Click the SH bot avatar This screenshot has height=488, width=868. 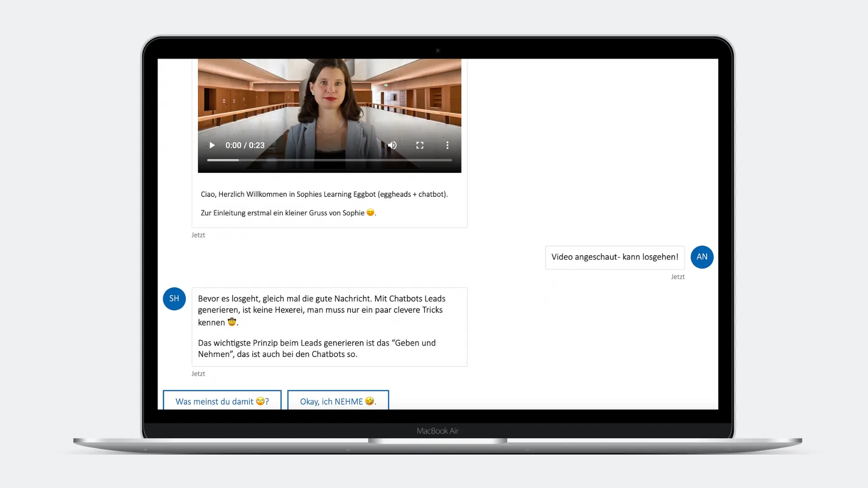(174, 299)
